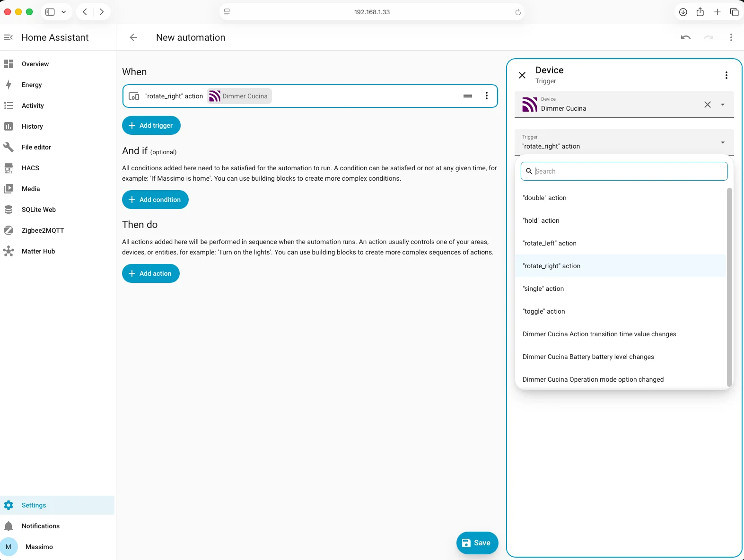Open the Device trigger panel overflow menu

click(726, 75)
